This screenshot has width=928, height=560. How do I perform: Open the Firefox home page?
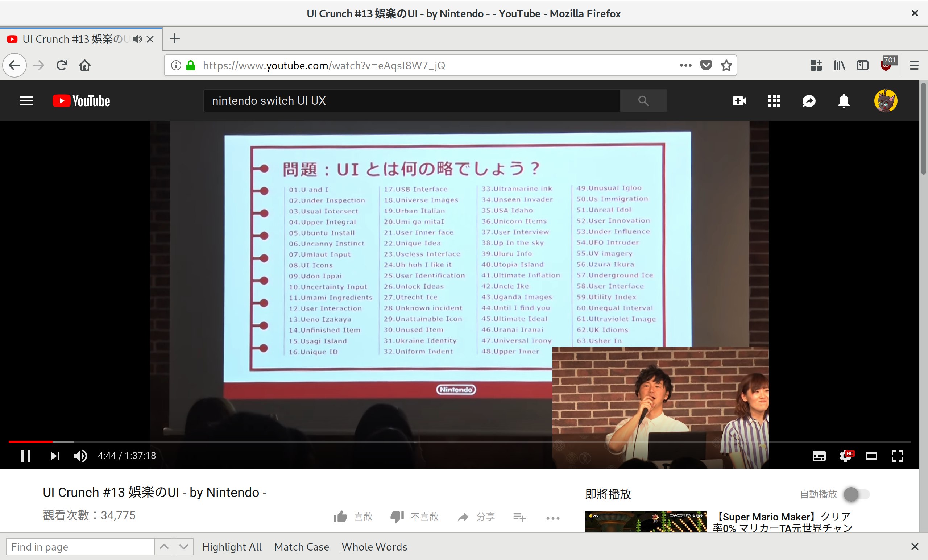(85, 66)
